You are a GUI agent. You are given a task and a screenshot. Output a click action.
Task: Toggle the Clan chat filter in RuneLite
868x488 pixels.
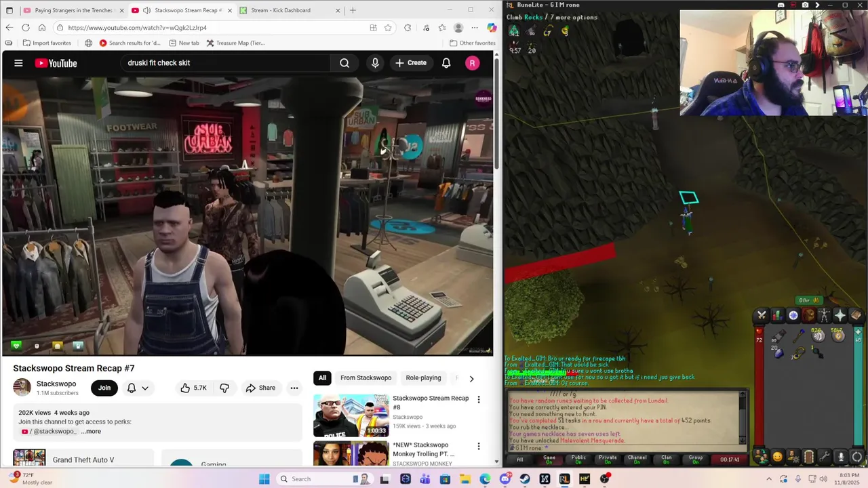(667, 459)
